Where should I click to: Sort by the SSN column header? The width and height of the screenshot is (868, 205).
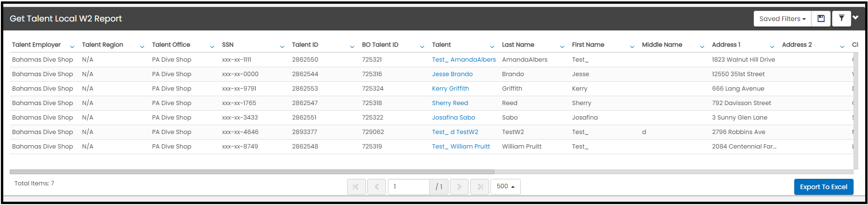[228, 45]
